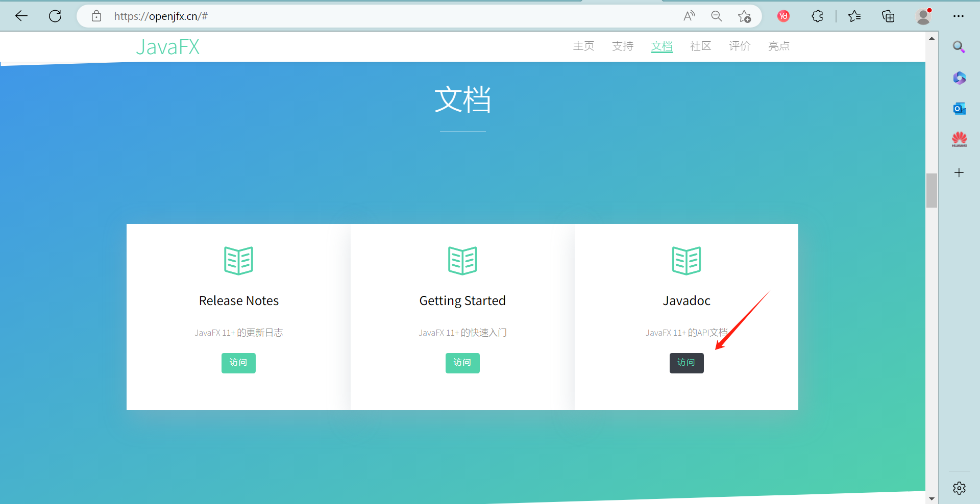
Task: Click the JavaFX logo
Action: [167, 47]
